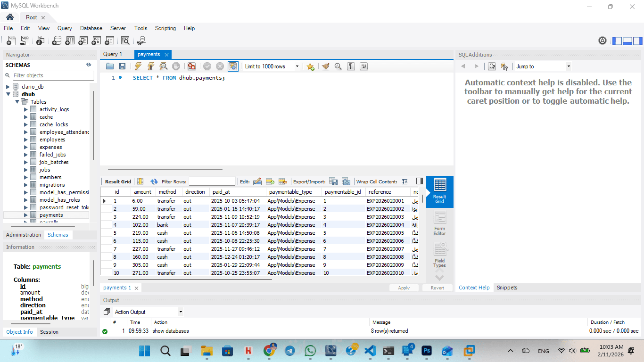644x362 pixels.
Task: Toggle word wrapping in SQL editor
Action: tap(363, 66)
